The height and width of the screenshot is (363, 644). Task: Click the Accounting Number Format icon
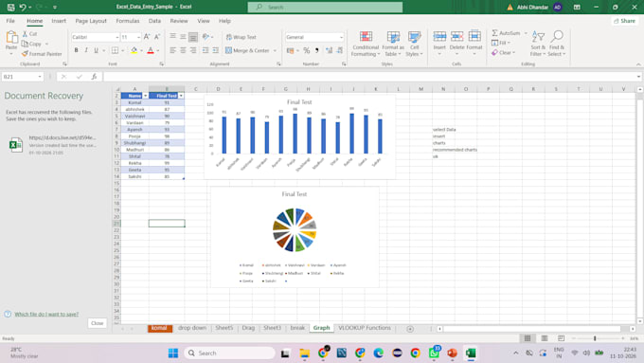pyautogui.click(x=291, y=50)
